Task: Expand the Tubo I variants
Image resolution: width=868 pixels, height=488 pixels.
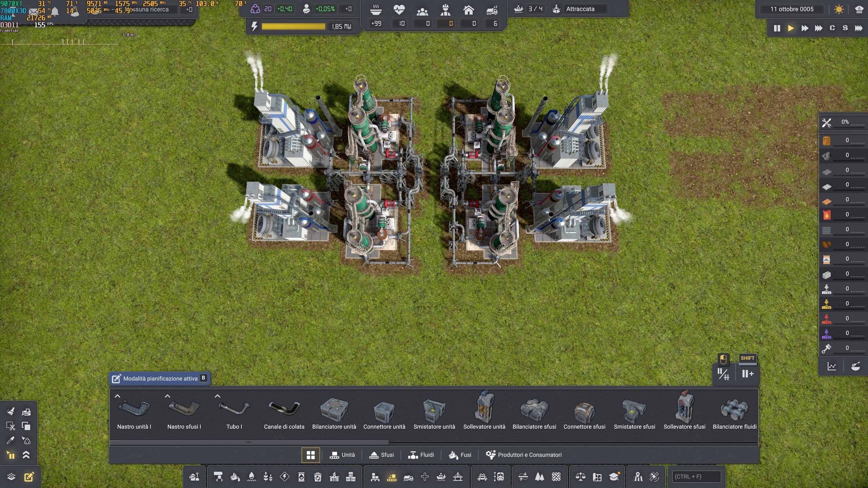Action: pos(218,396)
